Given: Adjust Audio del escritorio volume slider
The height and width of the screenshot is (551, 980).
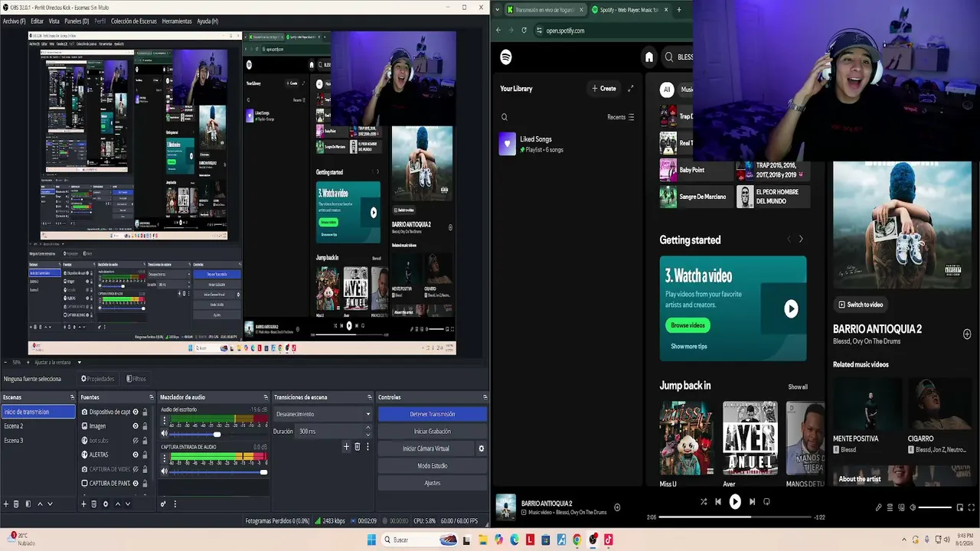Looking at the screenshot, I should 216,434.
